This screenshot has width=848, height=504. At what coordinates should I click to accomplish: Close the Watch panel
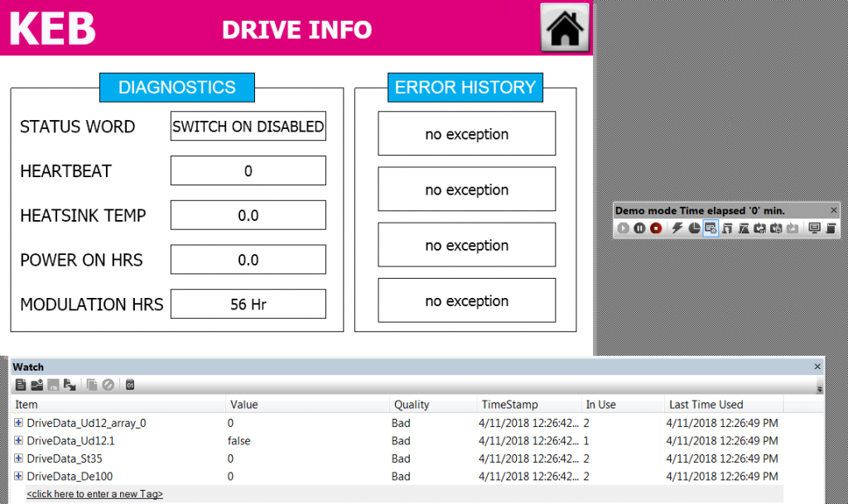click(817, 367)
